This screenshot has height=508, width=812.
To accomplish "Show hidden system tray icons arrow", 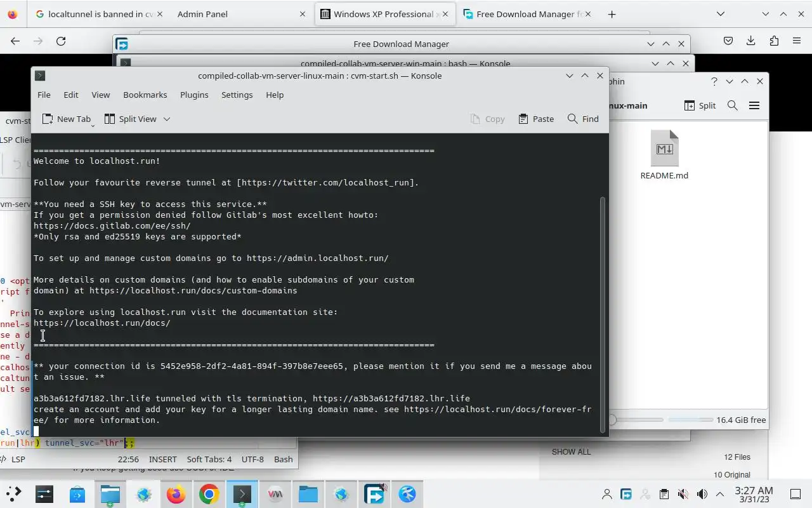I will pyautogui.click(x=720, y=494).
